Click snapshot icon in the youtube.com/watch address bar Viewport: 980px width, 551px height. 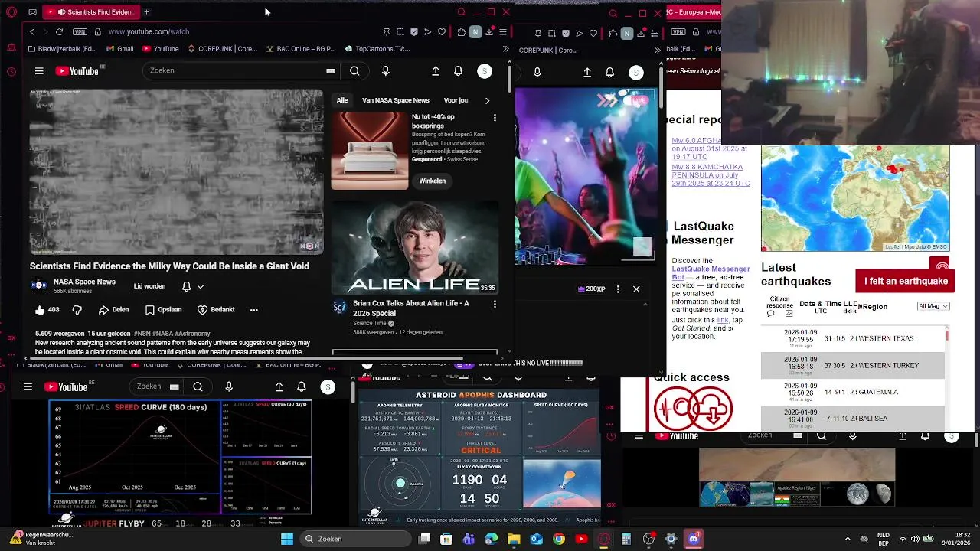click(x=400, y=32)
